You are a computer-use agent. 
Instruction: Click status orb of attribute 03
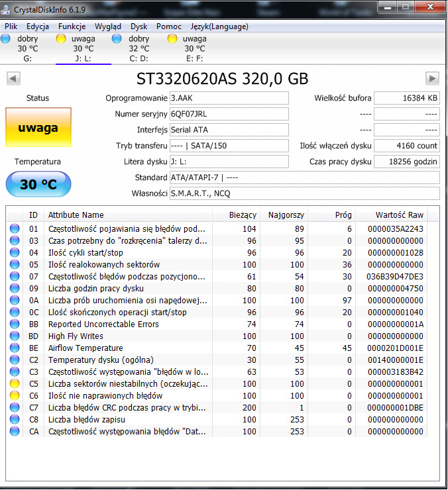[15, 240]
